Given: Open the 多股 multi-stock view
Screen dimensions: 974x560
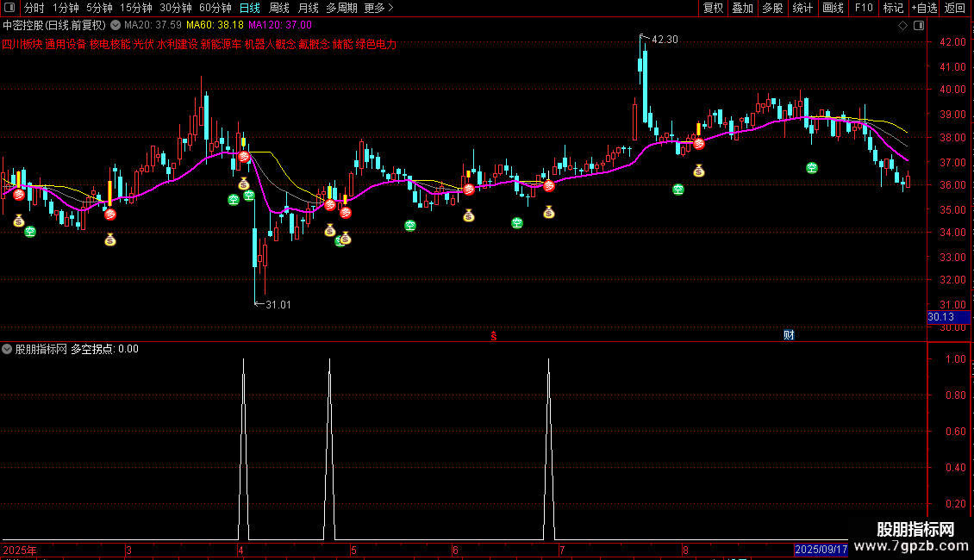Looking at the screenshot, I should pos(773,8).
